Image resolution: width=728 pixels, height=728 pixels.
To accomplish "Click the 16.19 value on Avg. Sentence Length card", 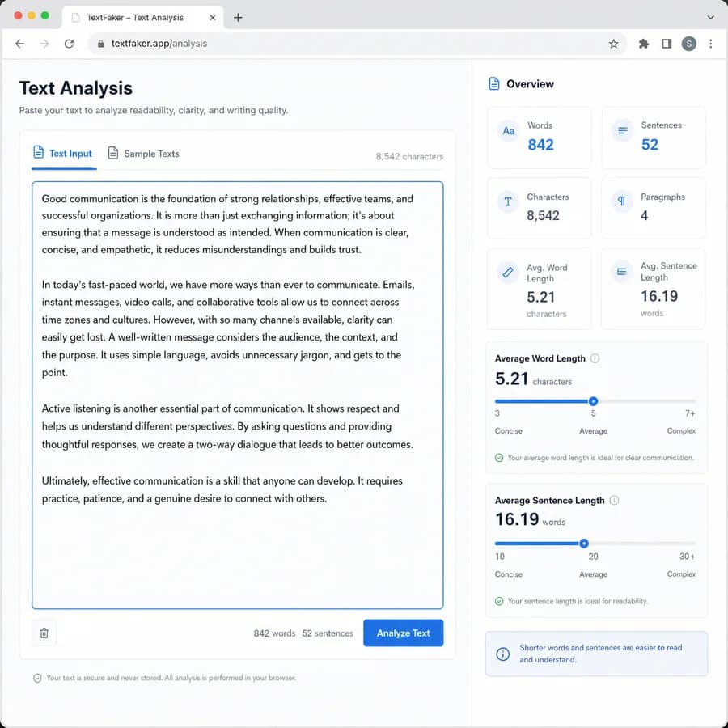I will [659, 296].
